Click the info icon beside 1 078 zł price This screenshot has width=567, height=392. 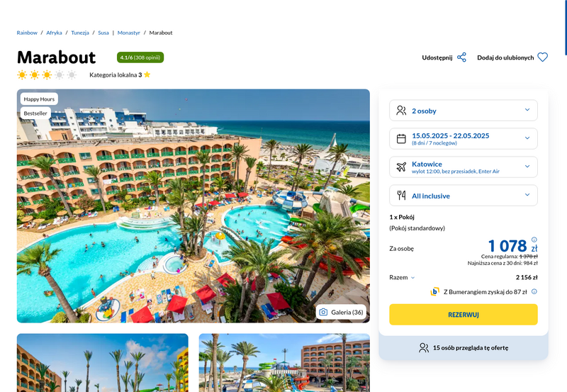(x=534, y=240)
